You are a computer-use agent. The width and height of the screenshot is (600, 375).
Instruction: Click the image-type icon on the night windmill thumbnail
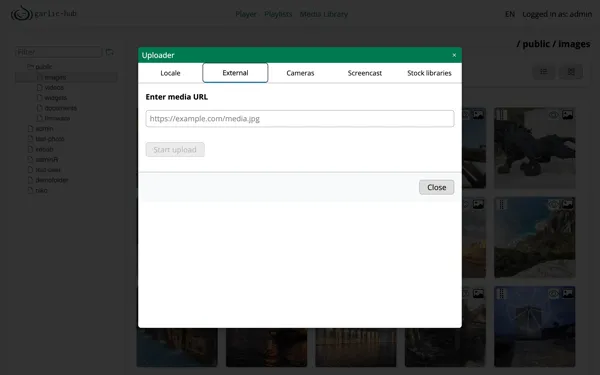pyautogui.click(x=567, y=293)
